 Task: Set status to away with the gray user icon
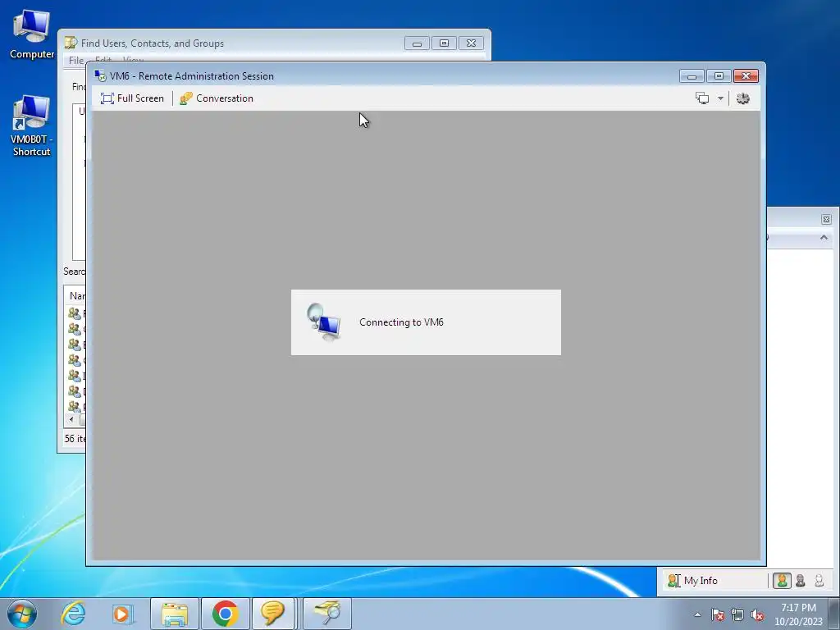(x=801, y=581)
